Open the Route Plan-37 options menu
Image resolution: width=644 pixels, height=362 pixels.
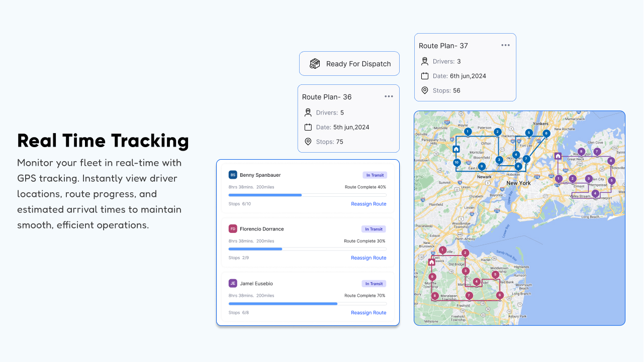point(505,45)
